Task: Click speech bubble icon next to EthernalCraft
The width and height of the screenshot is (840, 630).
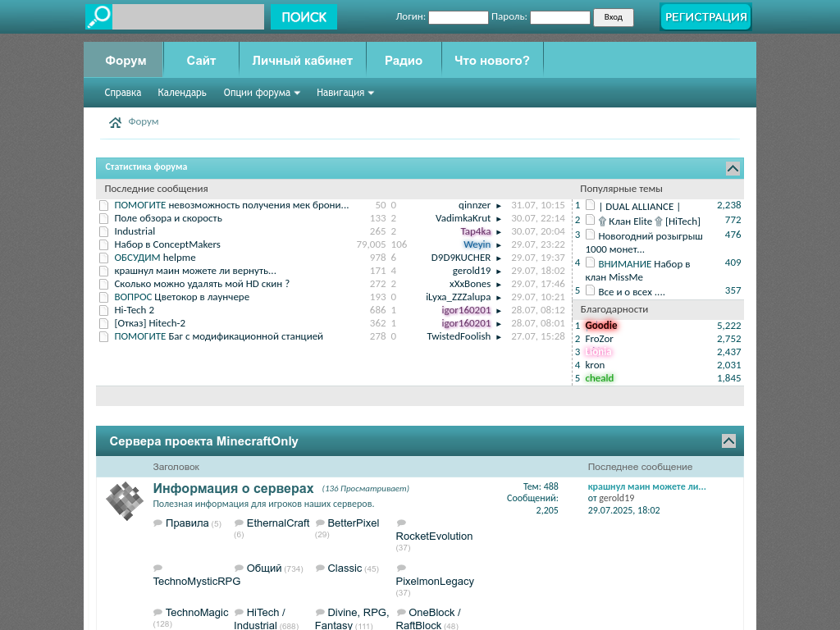Action: point(239,523)
